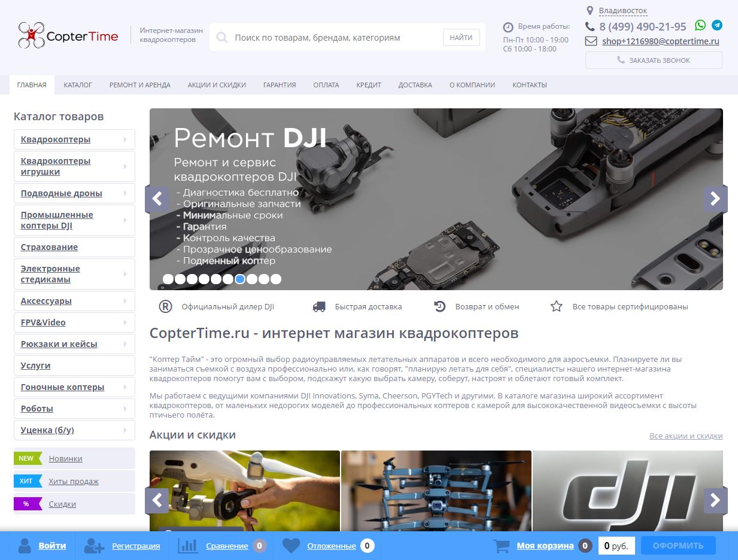Open the КАТАЛОГ menu item
This screenshot has height=560, width=738.
pyautogui.click(x=78, y=85)
